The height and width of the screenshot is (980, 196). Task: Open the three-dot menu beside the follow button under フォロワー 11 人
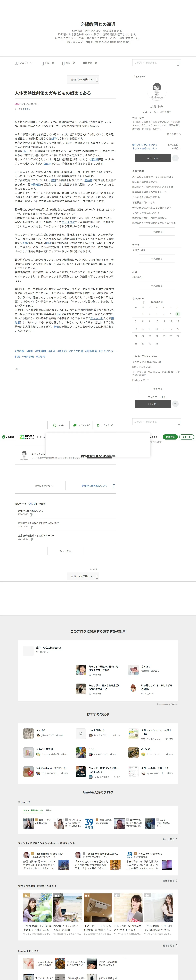click(175, 404)
